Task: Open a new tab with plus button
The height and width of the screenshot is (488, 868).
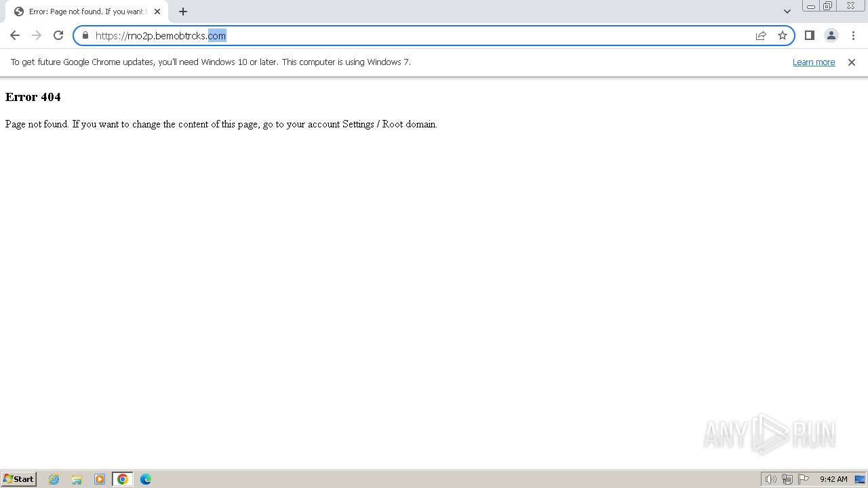Action: pyautogui.click(x=183, y=12)
